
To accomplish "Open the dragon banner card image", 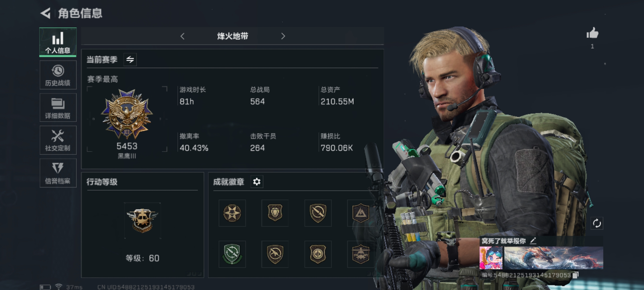I will (x=554, y=258).
